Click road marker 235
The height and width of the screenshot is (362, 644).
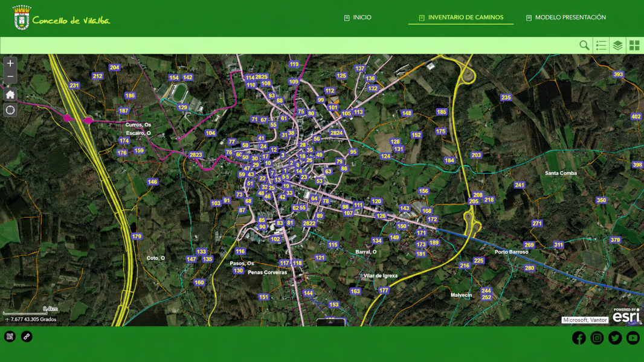click(506, 97)
